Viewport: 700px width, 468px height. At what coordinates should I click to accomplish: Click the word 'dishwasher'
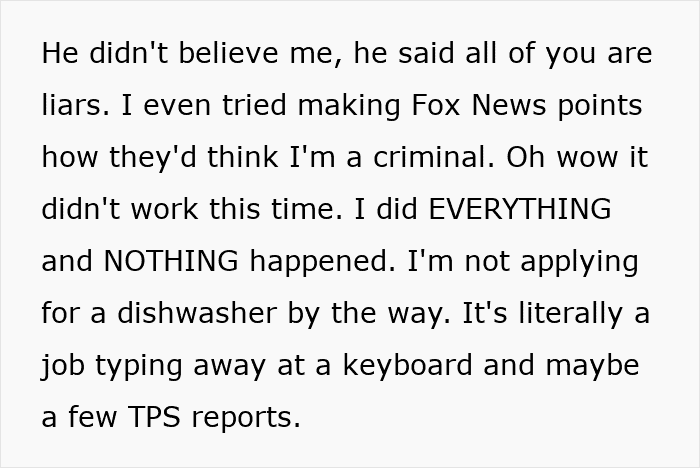pyautogui.click(x=197, y=312)
